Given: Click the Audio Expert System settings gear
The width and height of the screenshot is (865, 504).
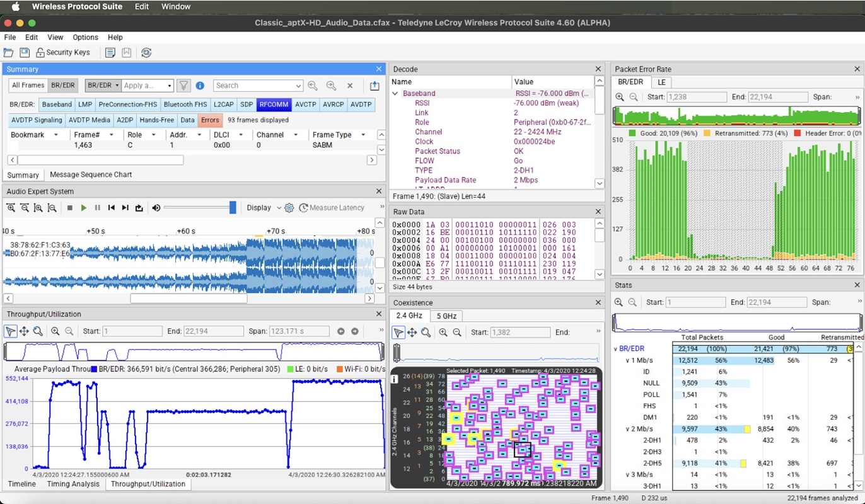Looking at the screenshot, I should tap(289, 208).
